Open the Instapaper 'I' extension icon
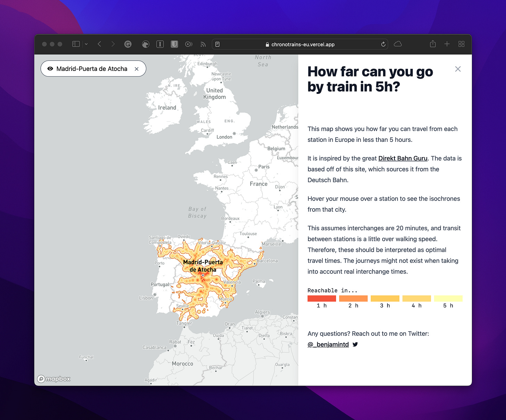 (160, 44)
